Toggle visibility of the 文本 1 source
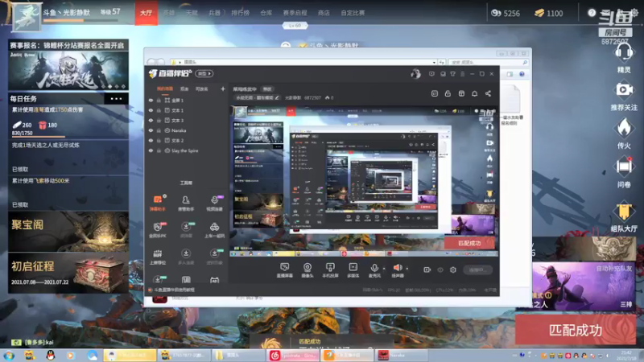 (151, 110)
